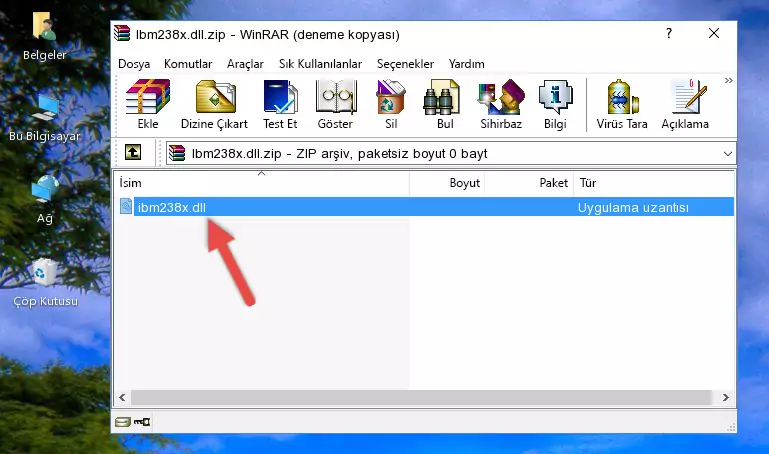This screenshot has width=769, height=454.
Task: Click the WinRAR title bar icon
Action: (122, 34)
